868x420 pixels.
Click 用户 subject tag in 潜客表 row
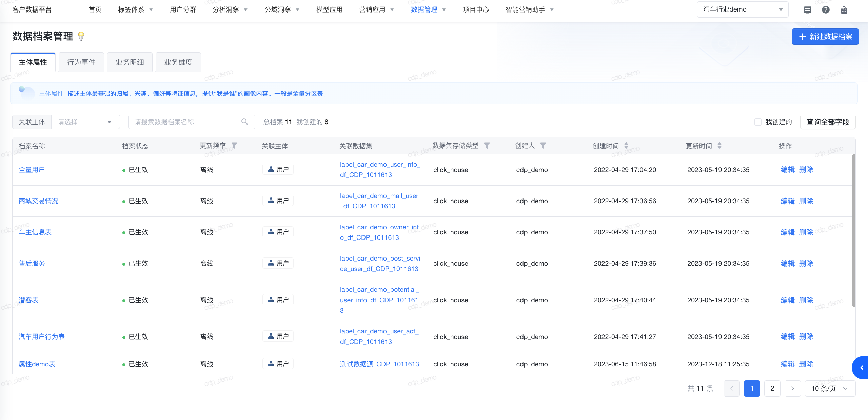[278, 300]
